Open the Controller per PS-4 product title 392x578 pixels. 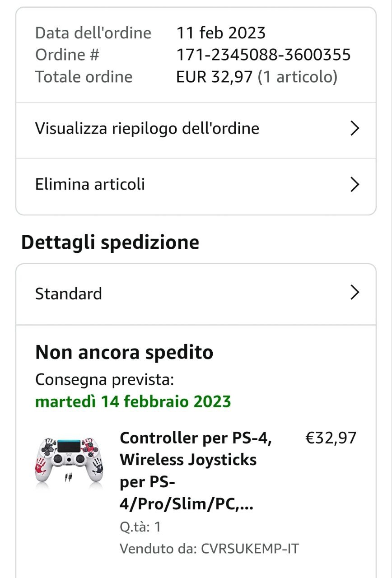(196, 471)
